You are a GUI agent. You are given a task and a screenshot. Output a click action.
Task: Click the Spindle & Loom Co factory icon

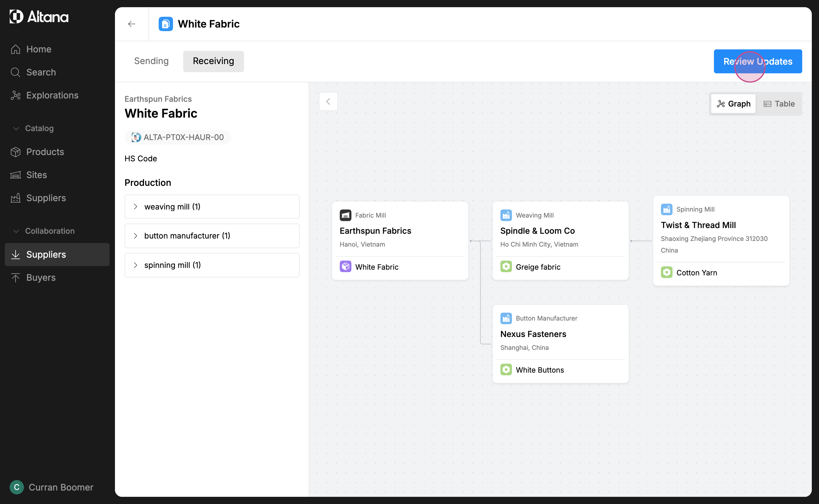pyautogui.click(x=506, y=215)
